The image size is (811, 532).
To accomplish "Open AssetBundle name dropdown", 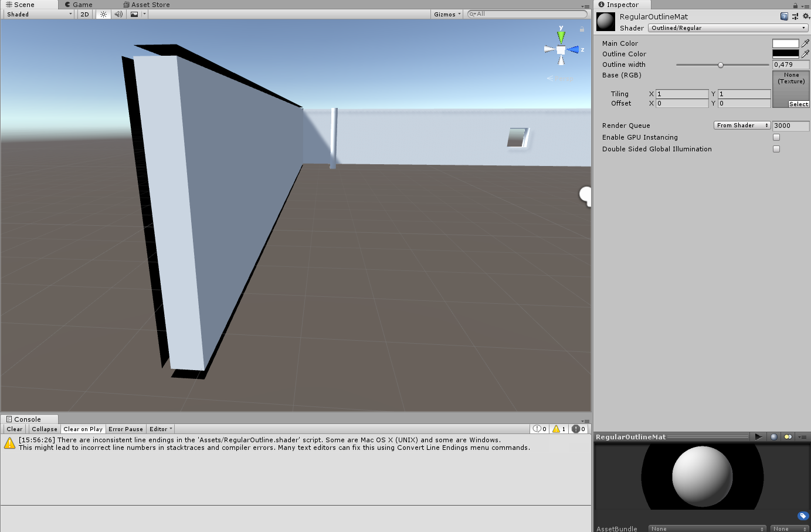I will point(707,528).
